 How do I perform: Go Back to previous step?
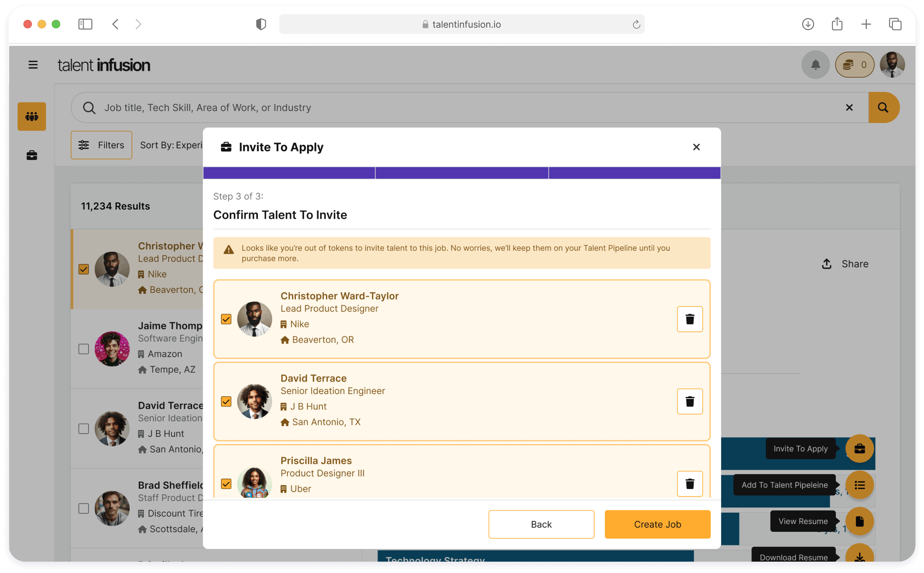point(541,524)
